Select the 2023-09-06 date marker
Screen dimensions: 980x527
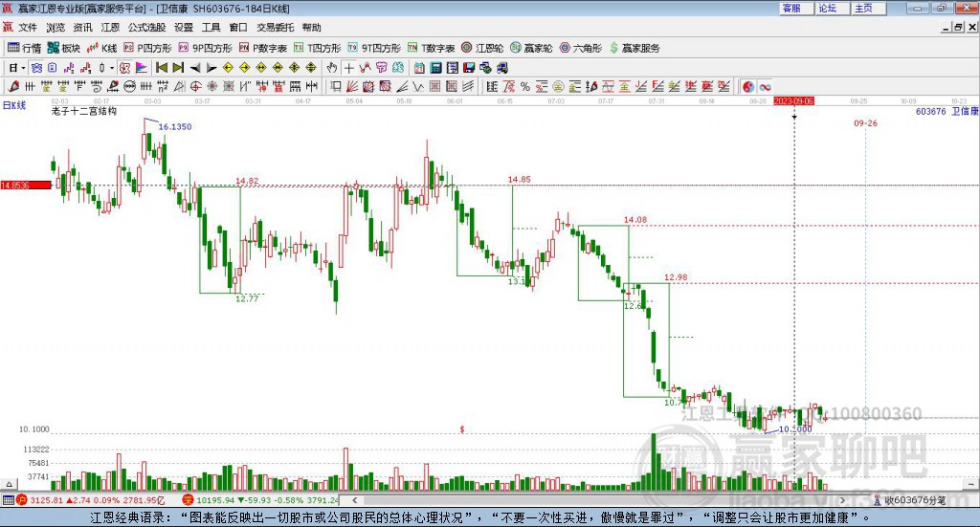click(793, 100)
